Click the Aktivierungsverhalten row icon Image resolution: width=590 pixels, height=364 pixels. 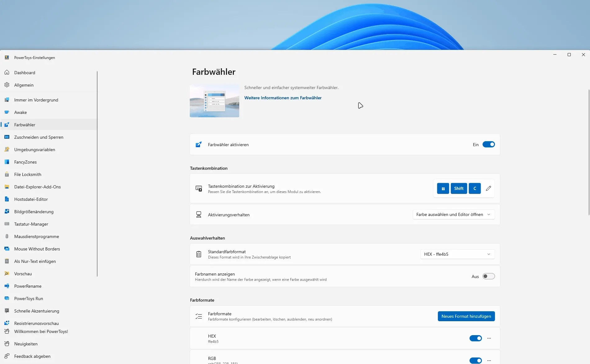(x=199, y=214)
